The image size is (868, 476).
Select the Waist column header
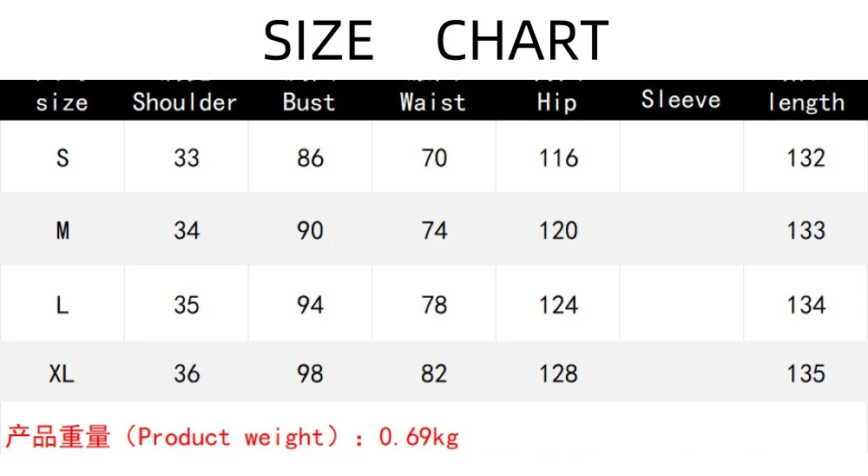[433, 102]
